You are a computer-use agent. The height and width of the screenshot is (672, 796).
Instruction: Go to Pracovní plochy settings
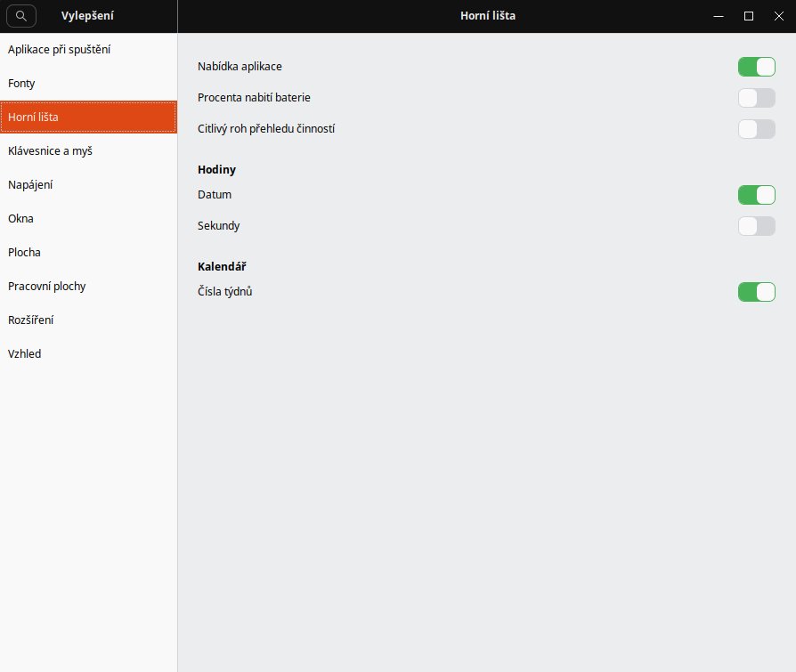(88, 287)
